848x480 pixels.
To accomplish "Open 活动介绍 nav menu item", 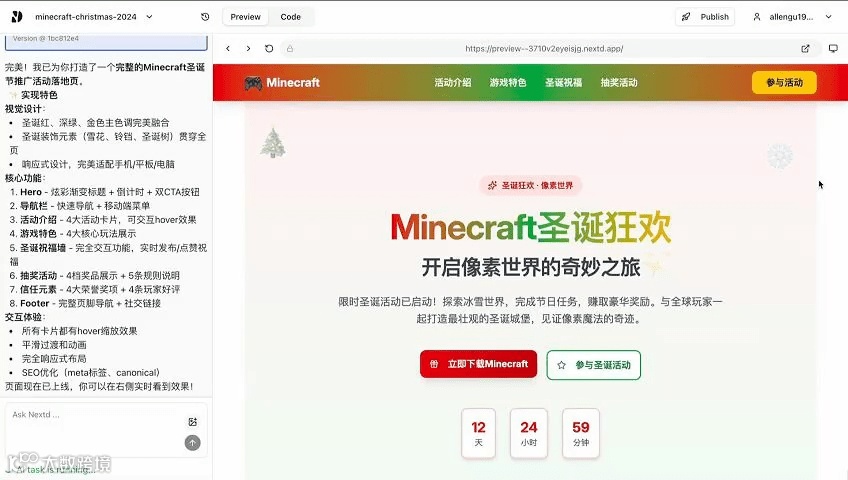I will click(453, 83).
